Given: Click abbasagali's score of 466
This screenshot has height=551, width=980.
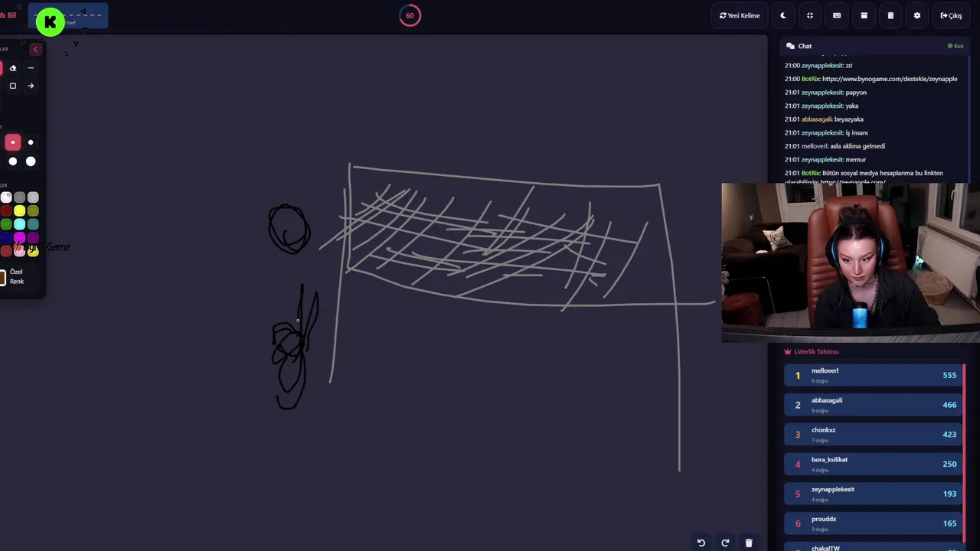Looking at the screenshot, I should (x=949, y=405).
